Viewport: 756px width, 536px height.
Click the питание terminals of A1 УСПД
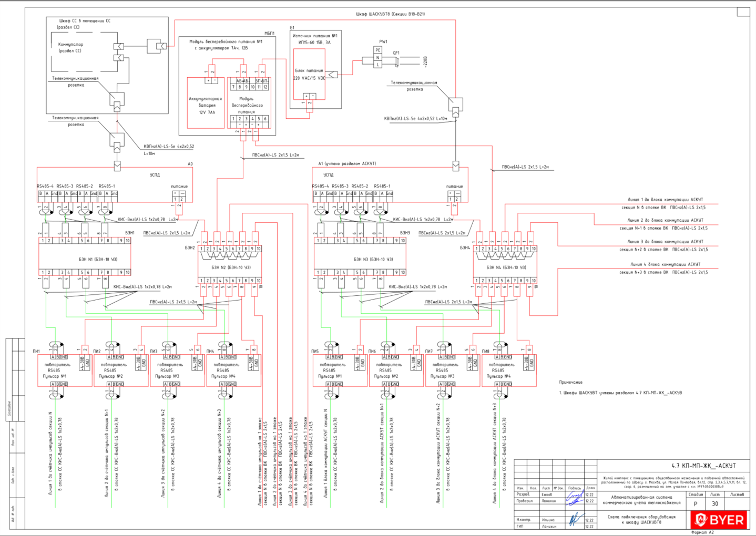[455, 196]
